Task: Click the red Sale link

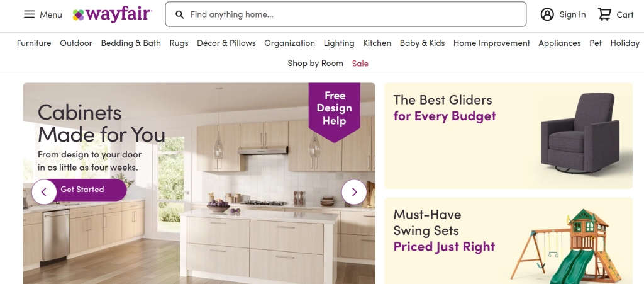Action: pyautogui.click(x=360, y=64)
